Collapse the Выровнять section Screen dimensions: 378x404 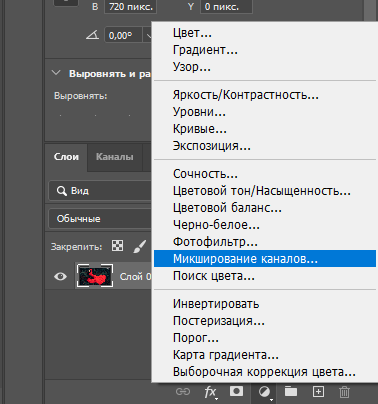tap(56, 73)
